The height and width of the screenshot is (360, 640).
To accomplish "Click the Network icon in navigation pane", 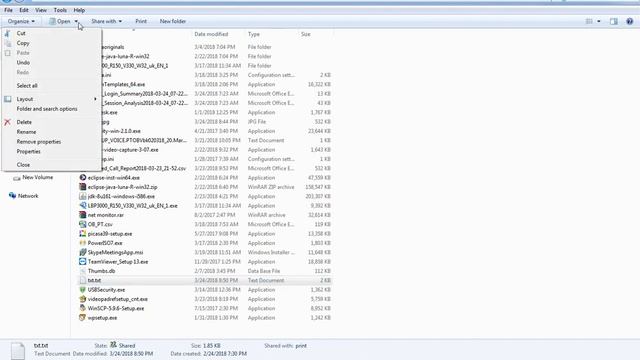I will pos(12,196).
